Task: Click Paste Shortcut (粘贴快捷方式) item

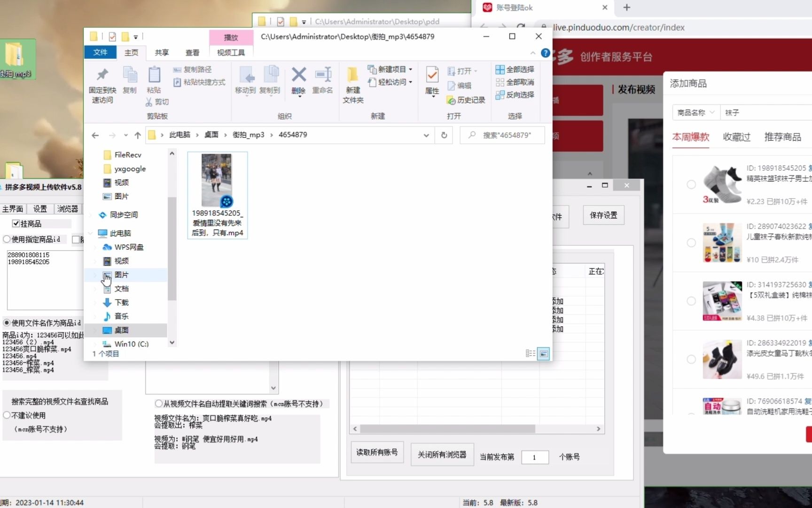Action: click(x=199, y=82)
